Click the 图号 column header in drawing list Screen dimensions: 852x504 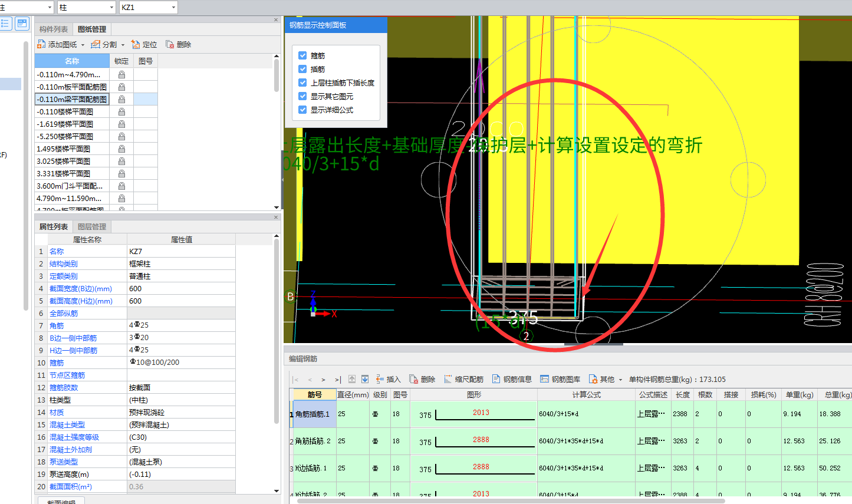point(146,61)
